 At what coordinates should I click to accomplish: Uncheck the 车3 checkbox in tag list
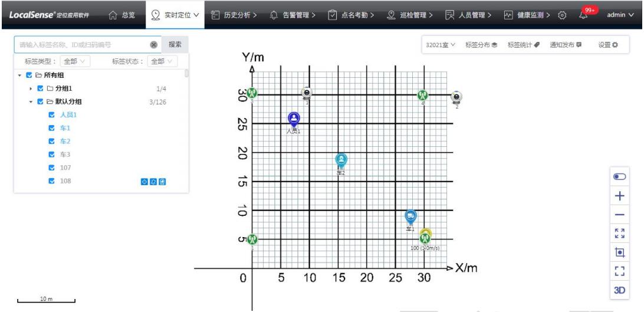coord(52,155)
